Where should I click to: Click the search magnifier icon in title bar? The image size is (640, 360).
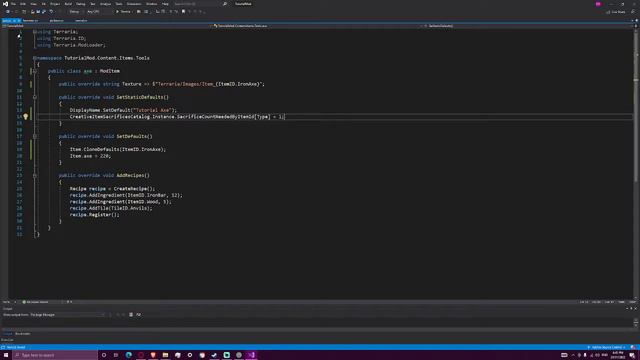[x=224, y=4]
